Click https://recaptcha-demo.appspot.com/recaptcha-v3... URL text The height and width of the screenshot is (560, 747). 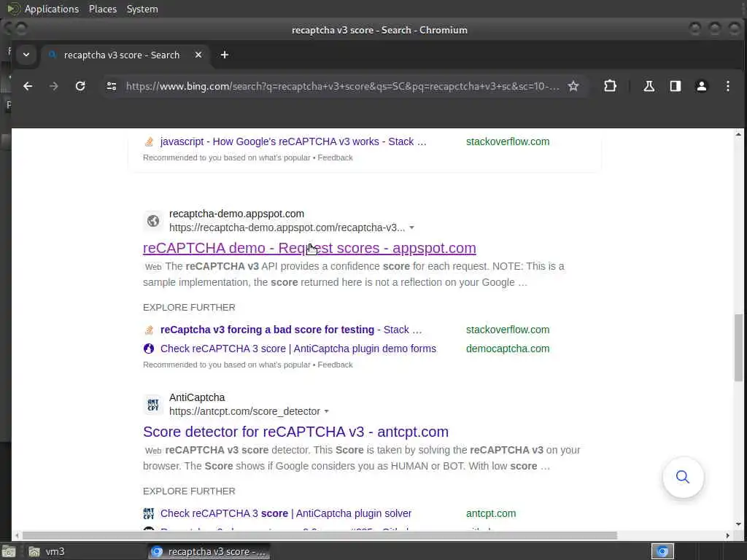point(287,227)
